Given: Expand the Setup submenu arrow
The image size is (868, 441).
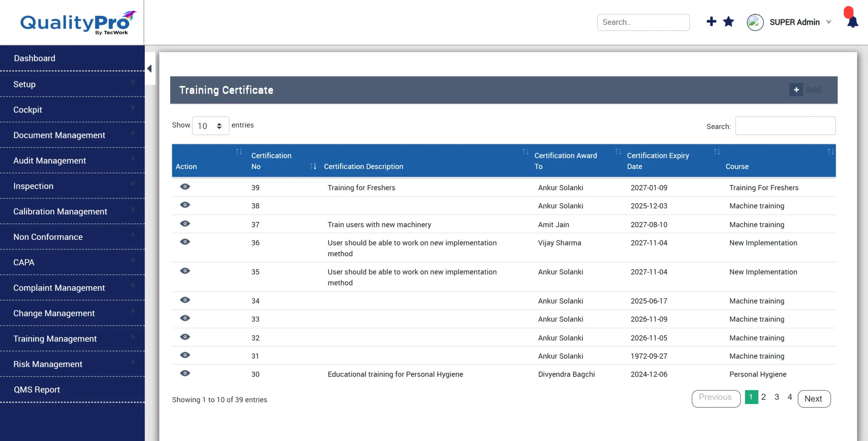Looking at the screenshot, I should (x=133, y=82).
